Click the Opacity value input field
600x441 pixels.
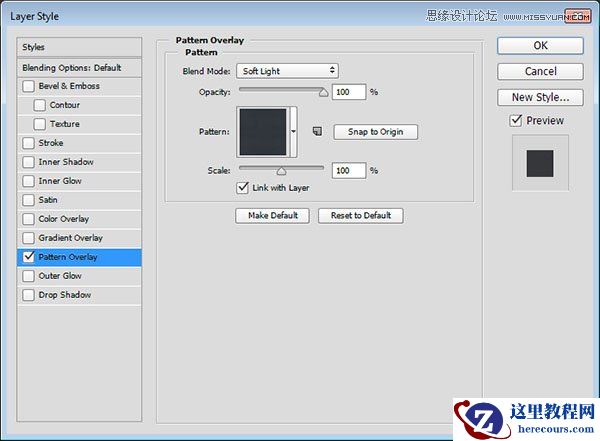349,92
